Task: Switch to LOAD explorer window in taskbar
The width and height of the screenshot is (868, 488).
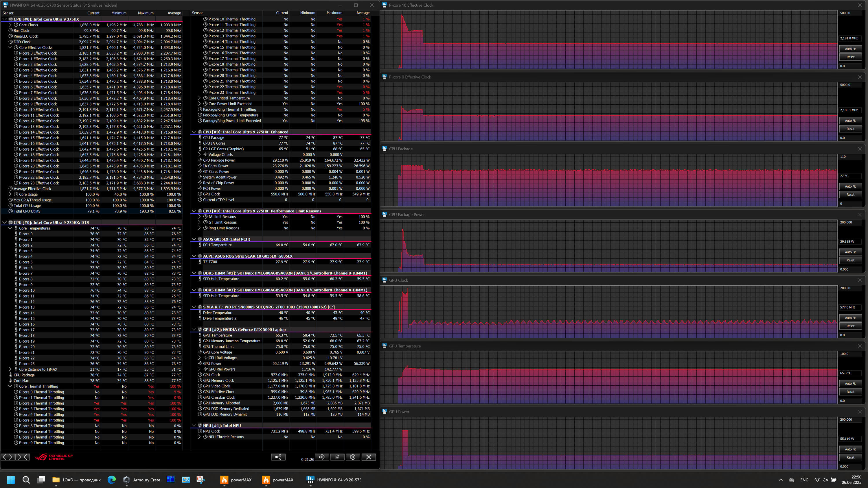Action: coord(76,480)
